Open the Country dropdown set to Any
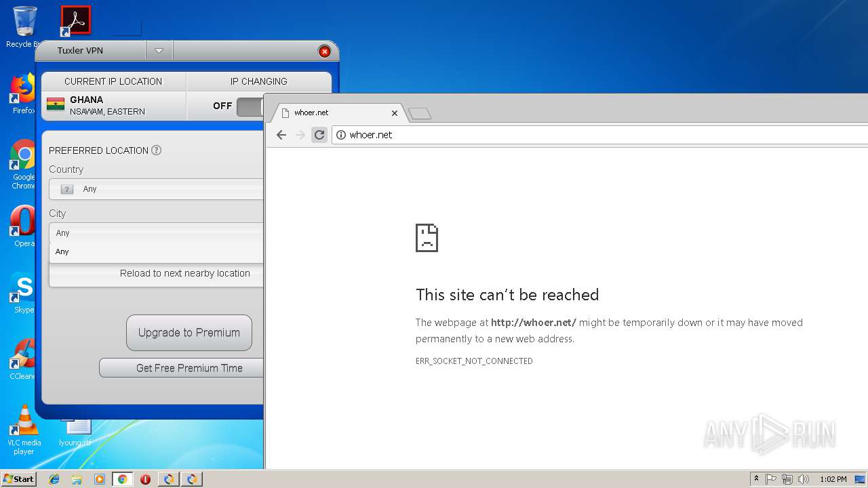 pos(156,189)
